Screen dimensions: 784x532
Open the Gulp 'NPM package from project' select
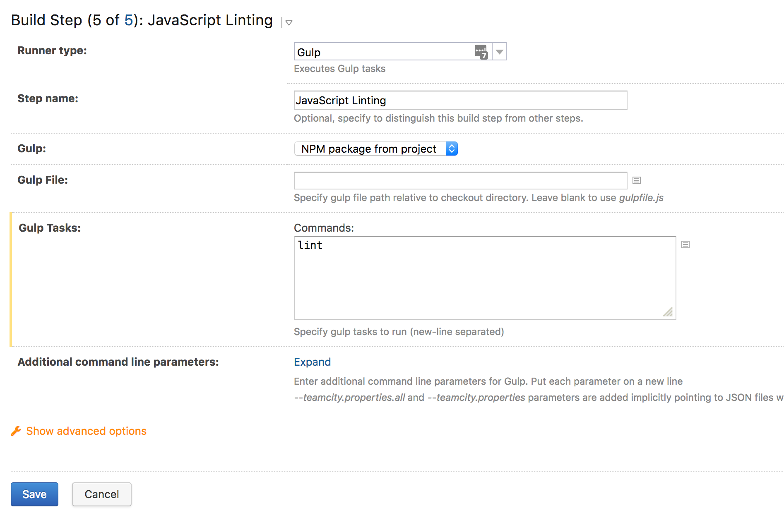pyautogui.click(x=375, y=149)
